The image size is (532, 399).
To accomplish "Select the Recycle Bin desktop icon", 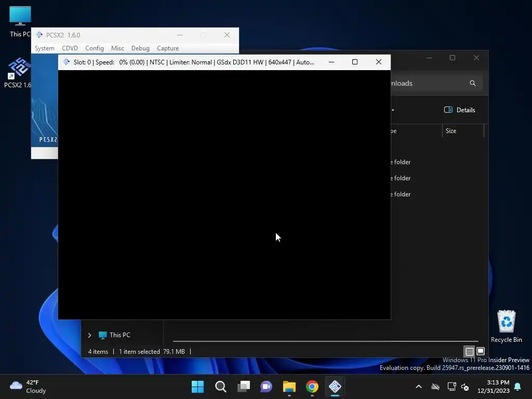I will click(x=506, y=326).
